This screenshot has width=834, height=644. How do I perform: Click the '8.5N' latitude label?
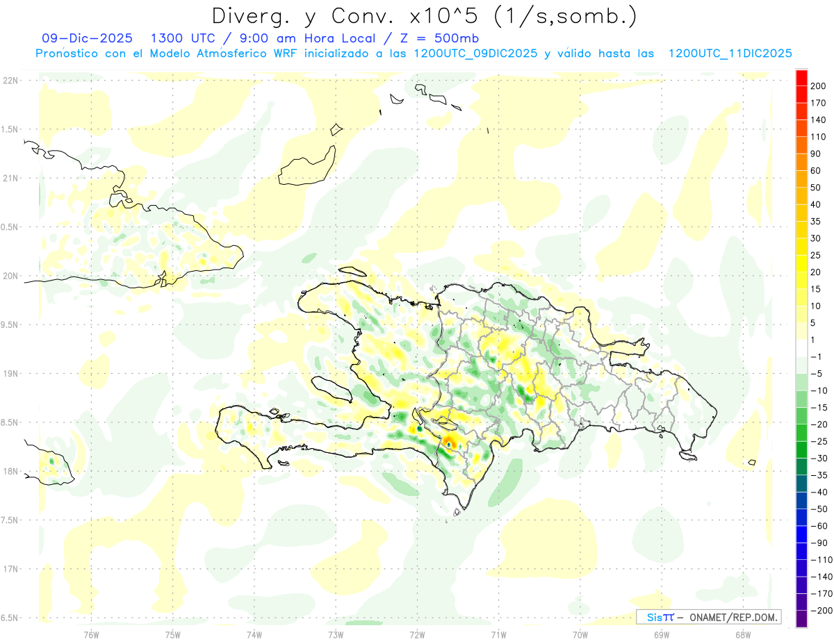click(x=10, y=422)
